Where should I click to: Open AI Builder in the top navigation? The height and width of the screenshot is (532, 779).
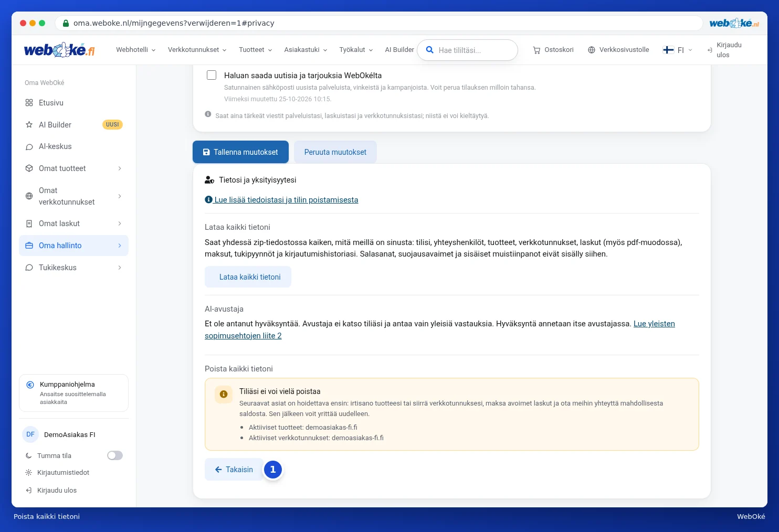tap(399, 50)
